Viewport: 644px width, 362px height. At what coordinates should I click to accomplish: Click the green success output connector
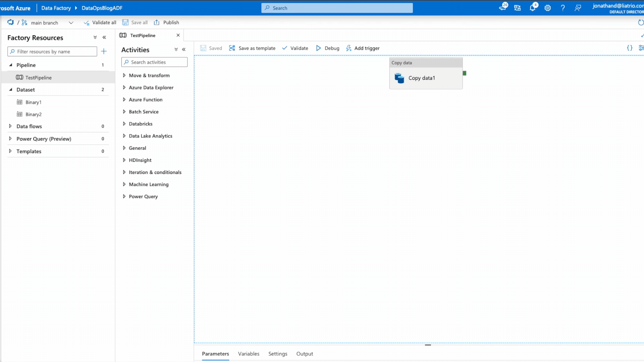click(x=465, y=73)
